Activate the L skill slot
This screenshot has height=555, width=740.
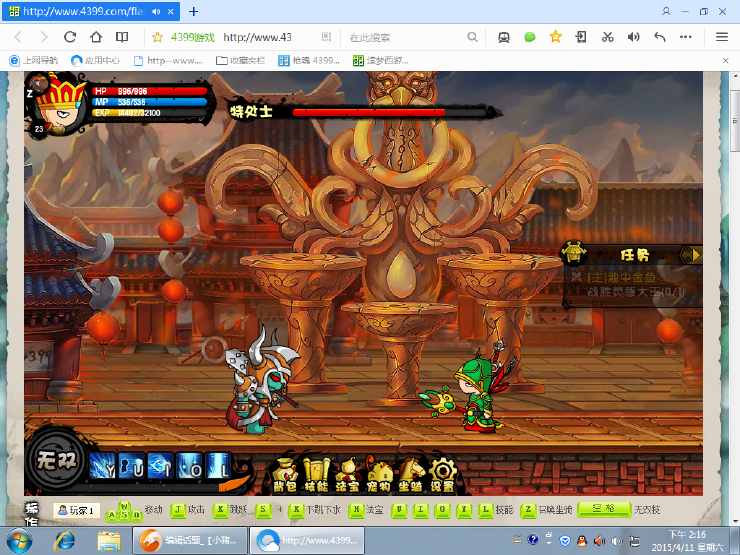tap(218, 465)
